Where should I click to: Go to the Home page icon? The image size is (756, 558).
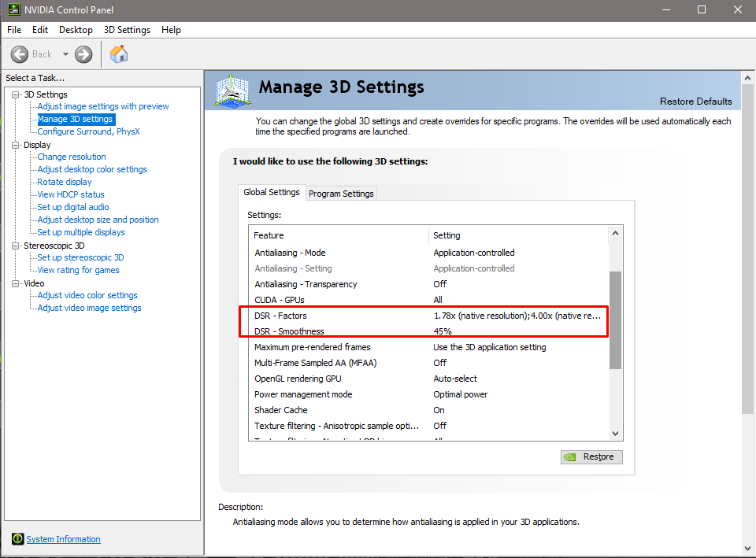[119, 54]
